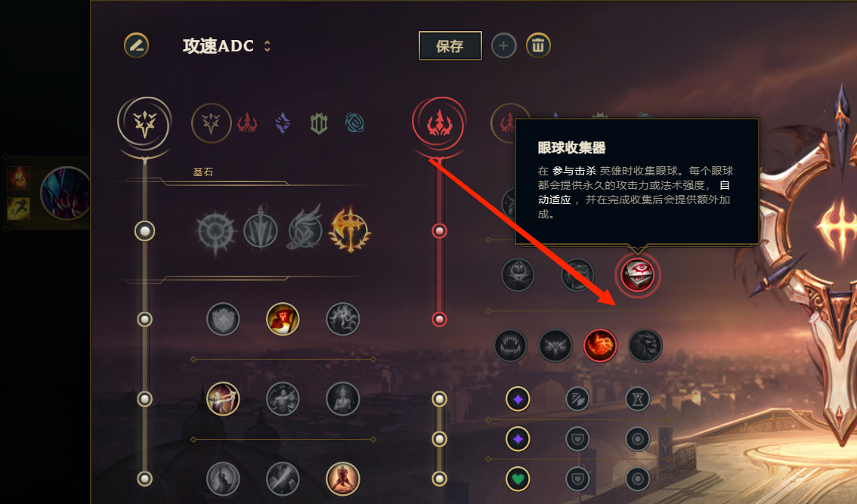Pick the Triumph red flag rune
The height and width of the screenshot is (504, 857).
pos(283,319)
